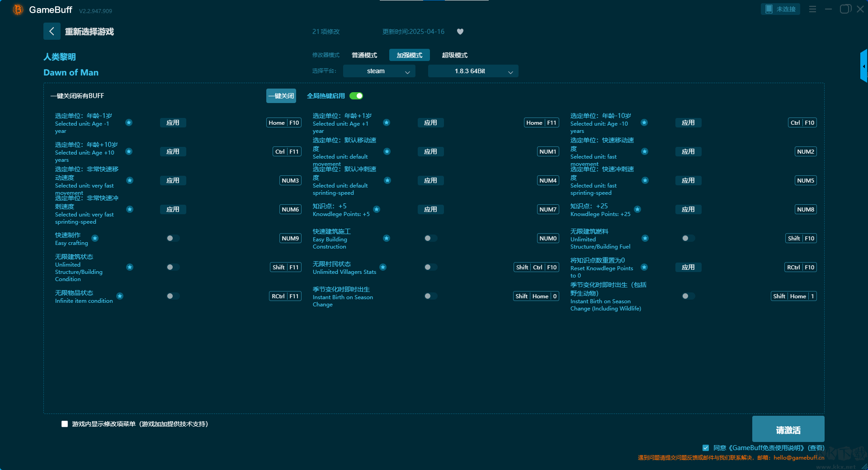This screenshot has width=868, height=470.
Task: Open the 1.8.3 64Bit version dropdown
Action: coord(473,71)
